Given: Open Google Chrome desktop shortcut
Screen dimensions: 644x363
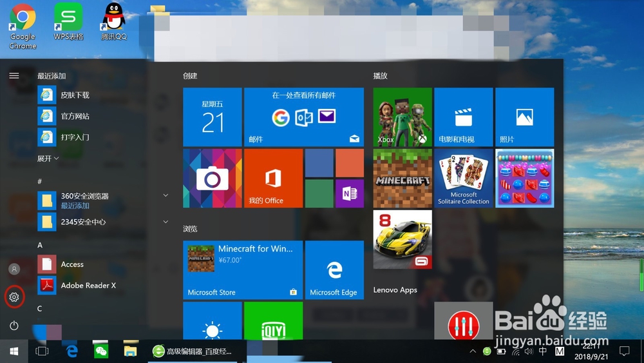Looking at the screenshot, I should click(23, 26).
